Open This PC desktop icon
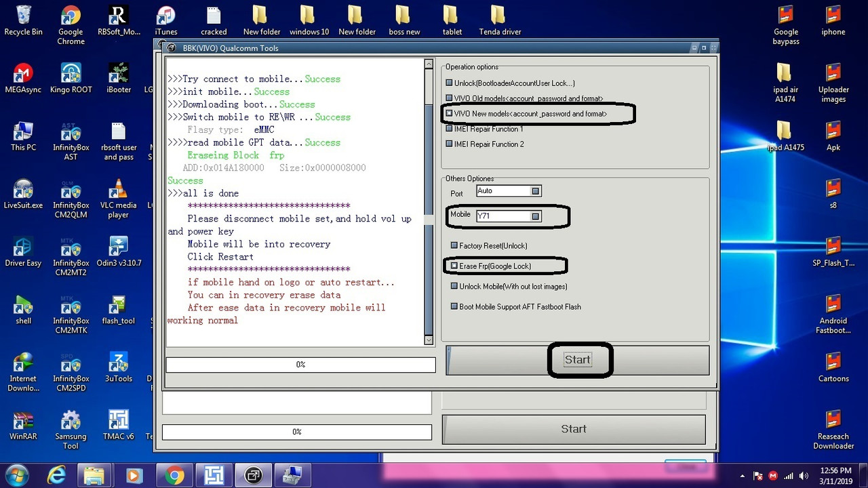The width and height of the screenshot is (868, 488). pos(23,136)
